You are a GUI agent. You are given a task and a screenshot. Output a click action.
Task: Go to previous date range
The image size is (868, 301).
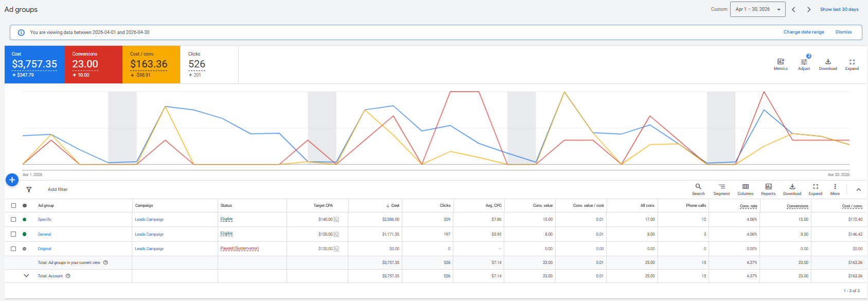(x=793, y=9)
